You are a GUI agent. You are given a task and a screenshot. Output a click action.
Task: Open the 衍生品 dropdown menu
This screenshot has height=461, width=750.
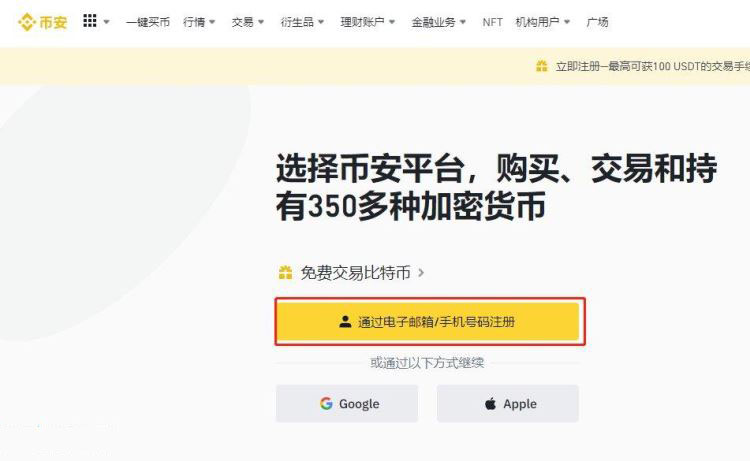[x=302, y=22]
